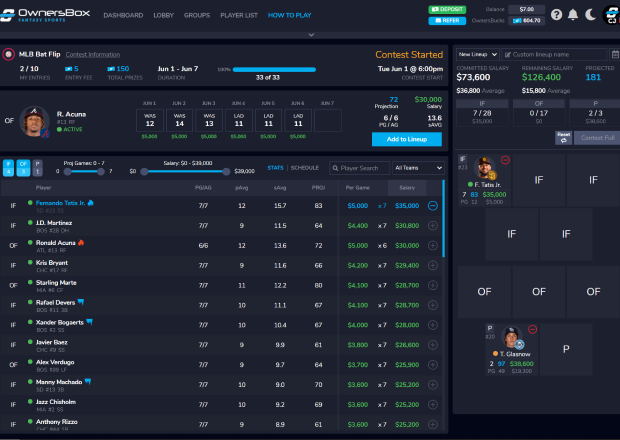Image resolution: width=620 pixels, height=440 pixels.
Task: Remove Fernando Tatis Jr. via minus icon in player list
Action: pyautogui.click(x=433, y=206)
